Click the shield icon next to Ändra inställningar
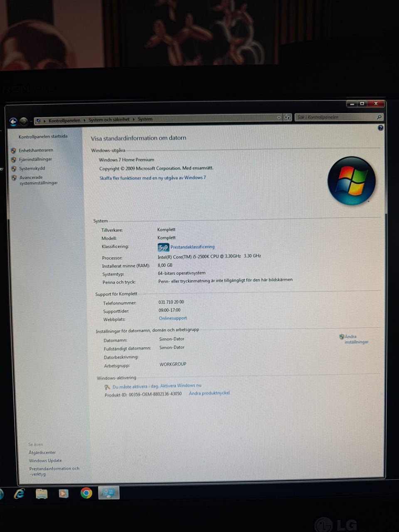399x532 pixels. pos(342,337)
